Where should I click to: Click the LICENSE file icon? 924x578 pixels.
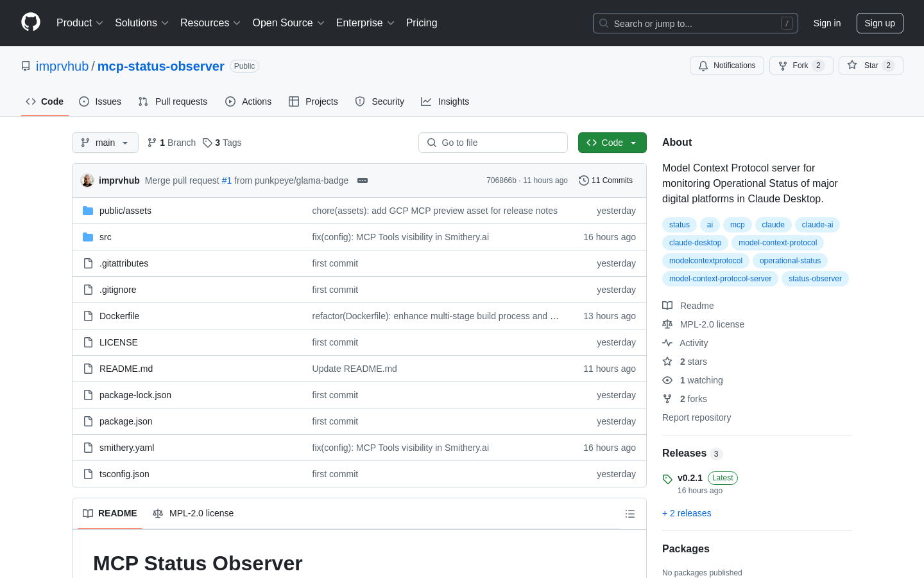[88, 342]
